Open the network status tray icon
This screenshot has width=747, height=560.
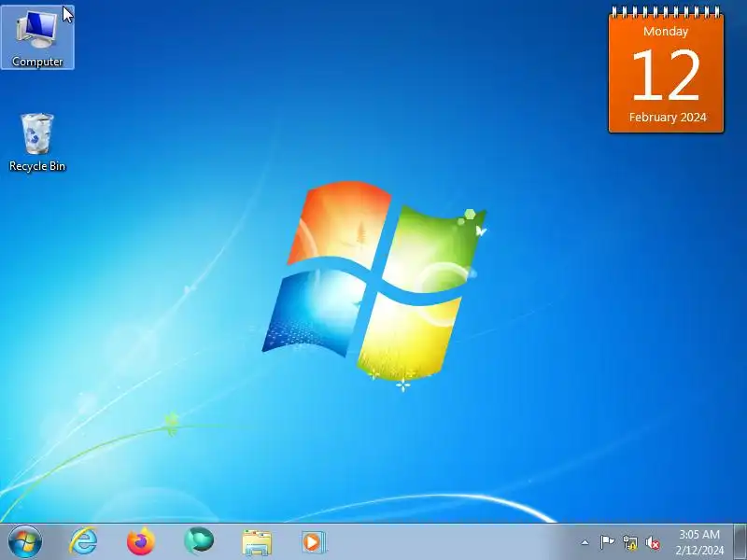point(629,542)
